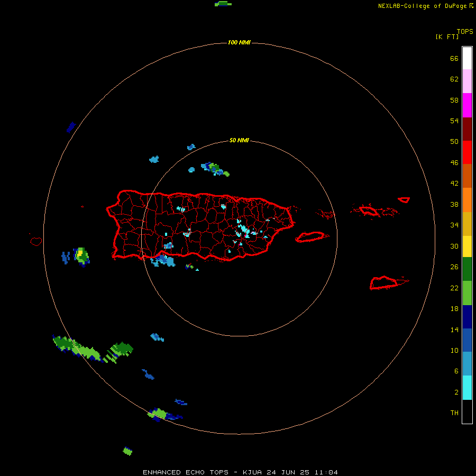Click the 26 legend value
Viewport: 476px width, 476px height.
pos(454,267)
